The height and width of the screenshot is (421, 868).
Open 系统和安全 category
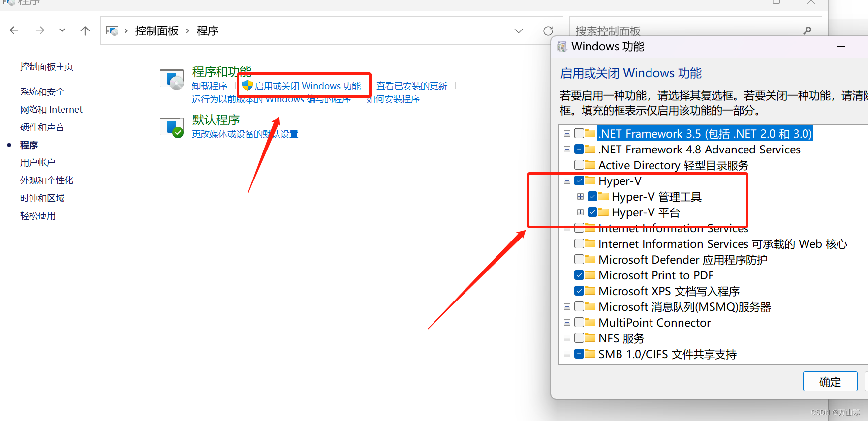click(x=42, y=92)
